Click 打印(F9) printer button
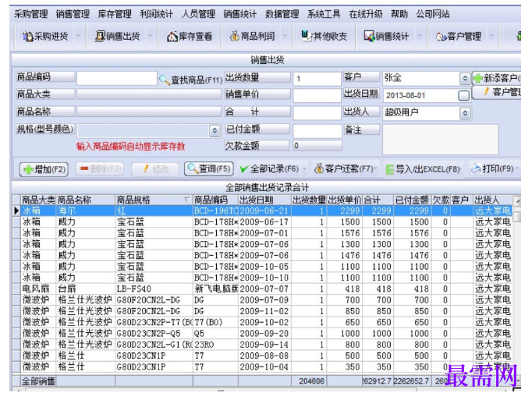This screenshot has width=532, height=400. click(491, 168)
